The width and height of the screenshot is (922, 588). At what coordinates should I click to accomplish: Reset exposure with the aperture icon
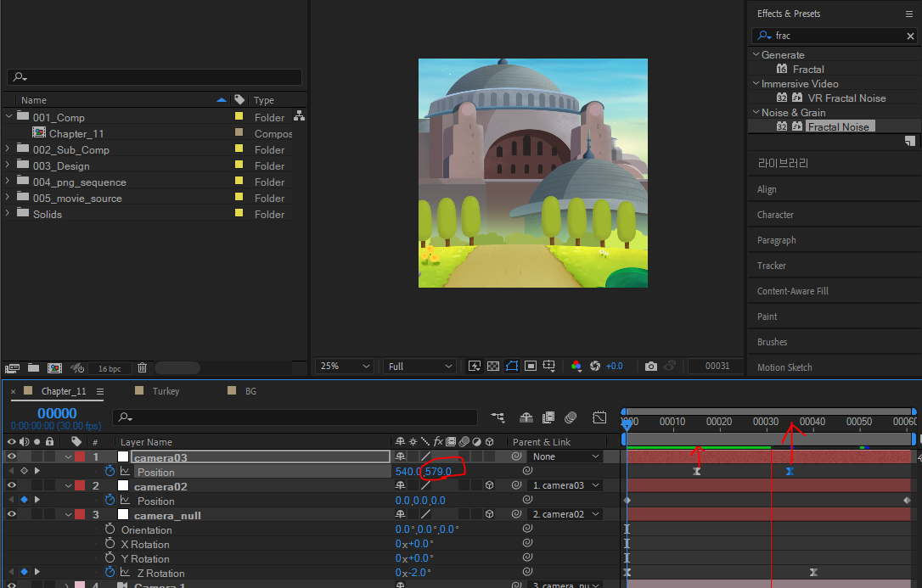595,366
